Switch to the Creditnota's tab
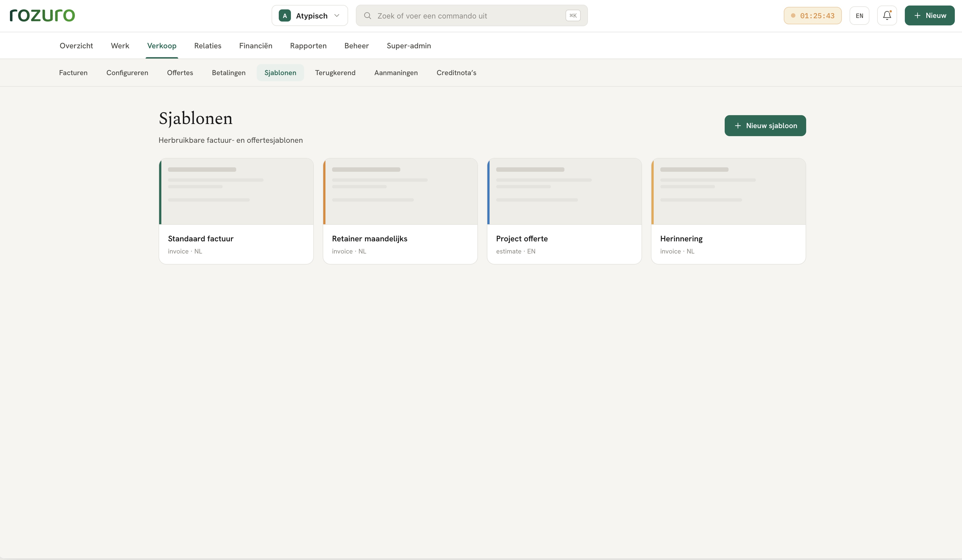962x560 pixels. 456,72
